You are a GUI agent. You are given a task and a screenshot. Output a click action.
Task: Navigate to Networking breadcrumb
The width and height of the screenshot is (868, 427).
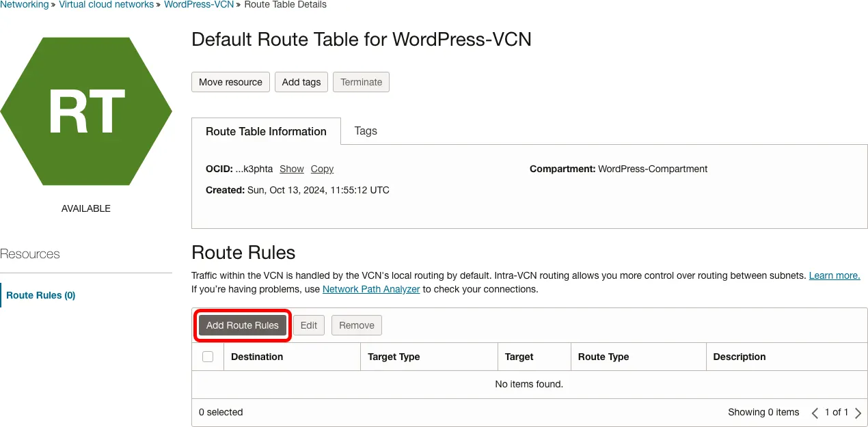(24, 4)
